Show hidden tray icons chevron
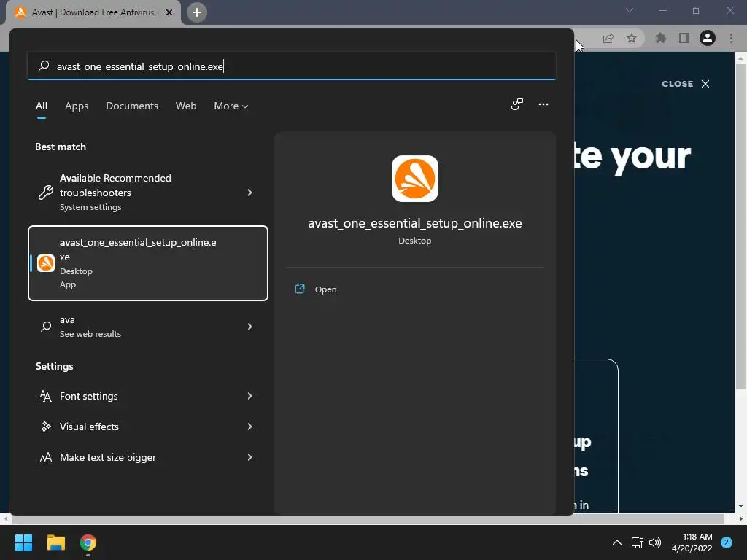Image resolution: width=747 pixels, height=560 pixels. (617, 542)
